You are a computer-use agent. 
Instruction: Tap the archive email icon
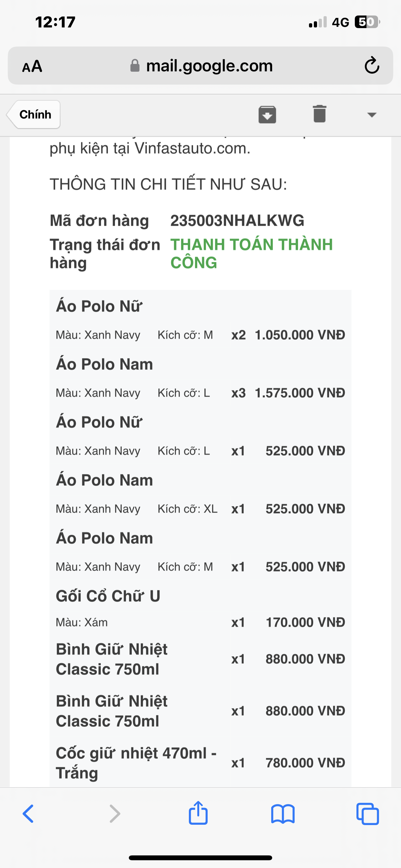click(267, 114)
